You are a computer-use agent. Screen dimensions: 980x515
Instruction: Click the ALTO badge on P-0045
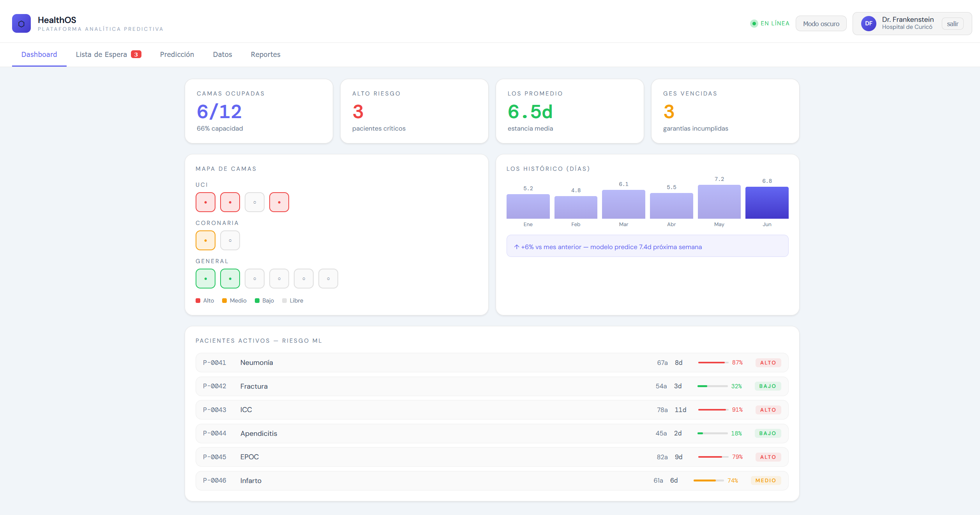tap(768, 457)
